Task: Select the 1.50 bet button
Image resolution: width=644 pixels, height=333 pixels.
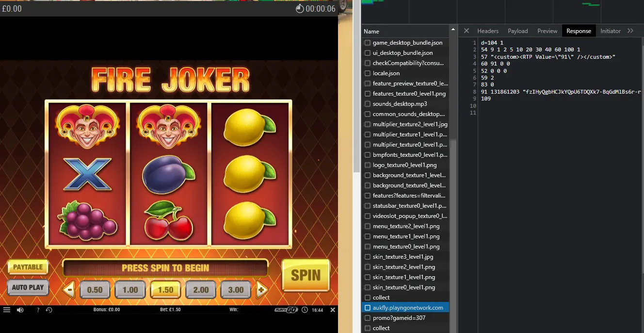Action: [x=165, y=290]
